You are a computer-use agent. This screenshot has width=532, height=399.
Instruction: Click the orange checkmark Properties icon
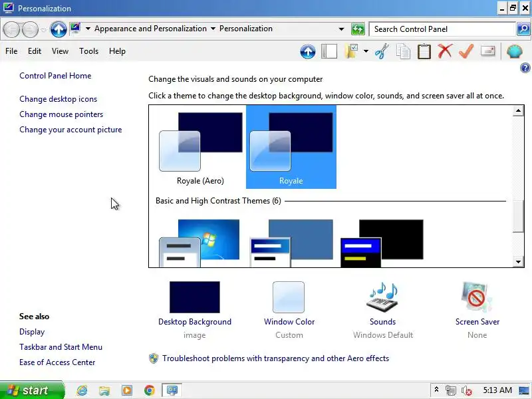[466, 51]
